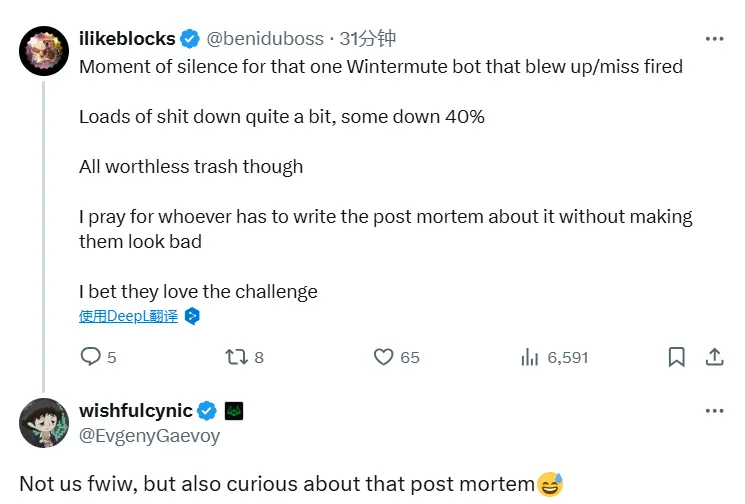This screenshot has width=745, height=504.
Task: Click the reply comment icon
Action: pyautogui.click(x=91, y=357)
